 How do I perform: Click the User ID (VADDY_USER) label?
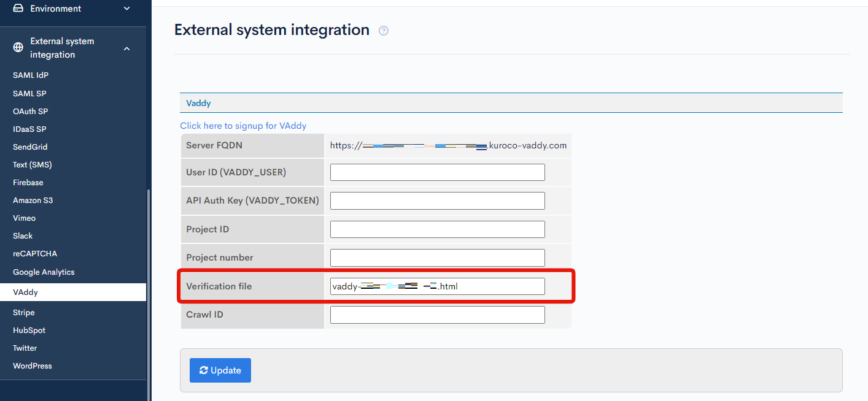click(x=236, y=172)
